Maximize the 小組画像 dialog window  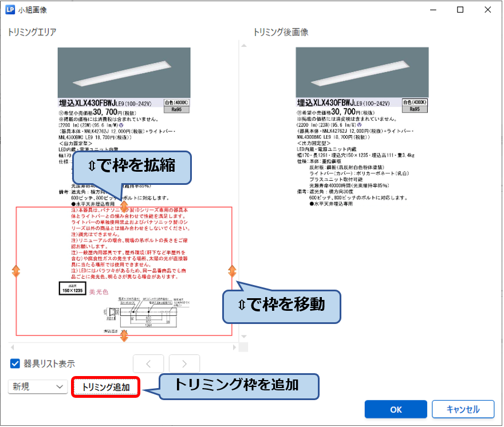coord(460,10)
